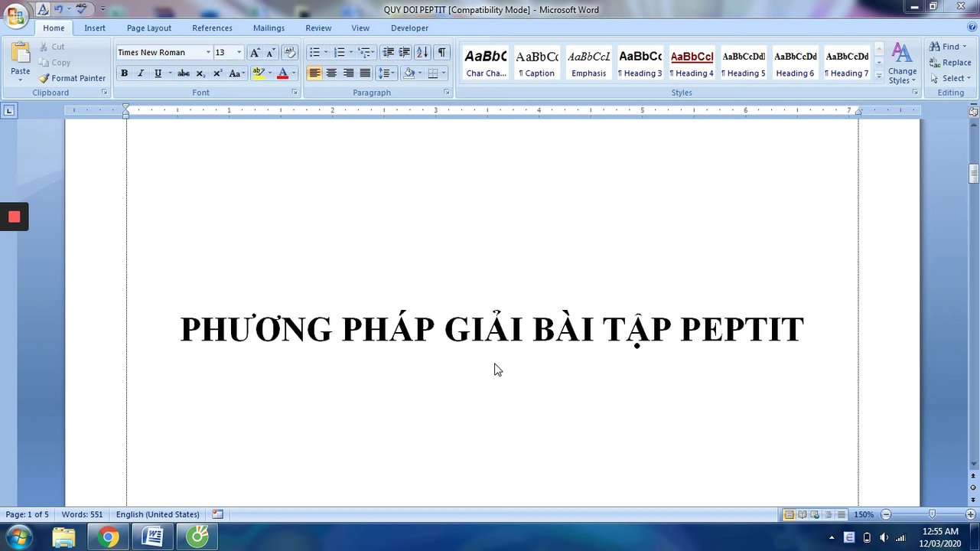This screenshot has height=551, width=980.
Task: Decrease paragraph indent
Action: click(x=388, y=52)
